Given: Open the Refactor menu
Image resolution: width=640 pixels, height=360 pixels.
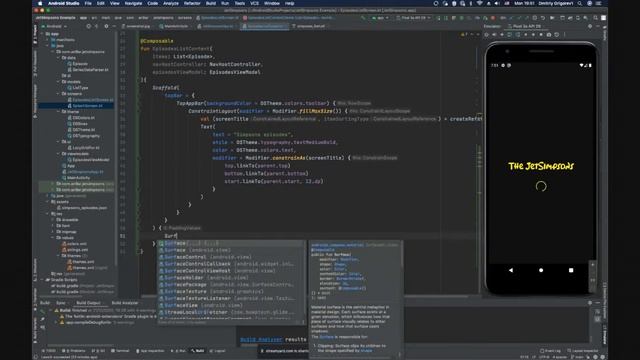Looking at the screenshot, I should click(192, 3).
